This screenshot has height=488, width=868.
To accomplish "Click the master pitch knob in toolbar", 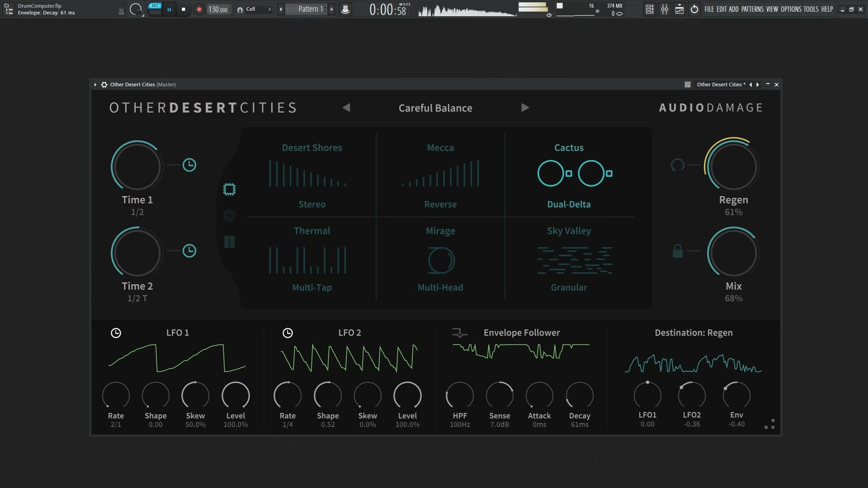I will click(x=135, y=9).
